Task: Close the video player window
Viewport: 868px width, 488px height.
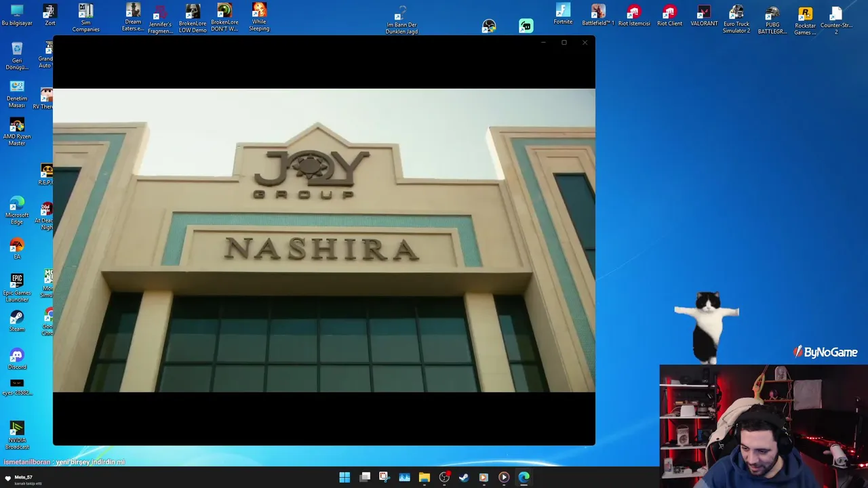Action: [585, 43]
